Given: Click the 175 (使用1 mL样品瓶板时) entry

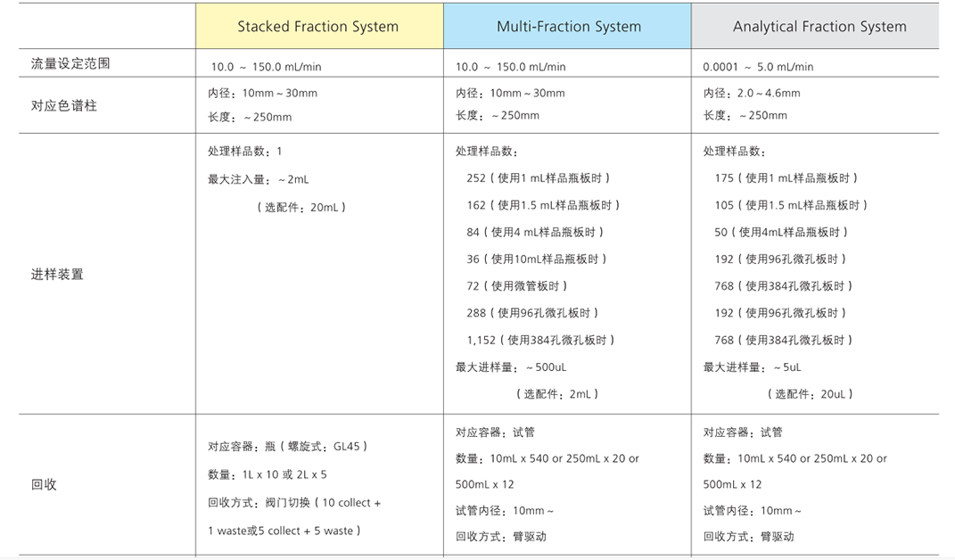Looking at the screenshot, I should tap(786, 178).
